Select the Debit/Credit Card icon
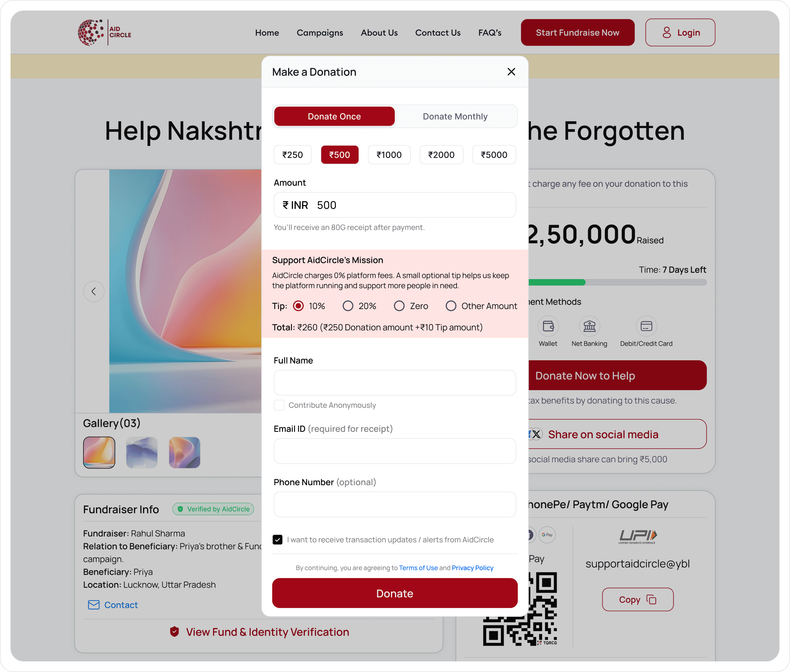 click(x=646, y=326)
